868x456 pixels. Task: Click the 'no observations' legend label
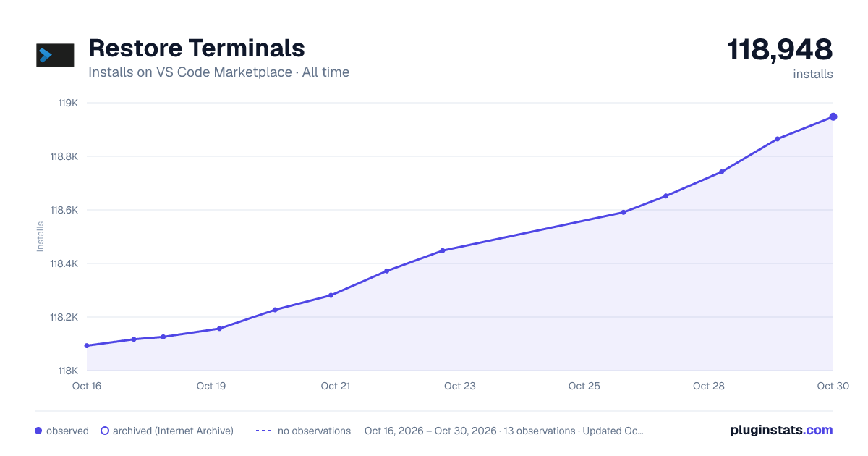(x=314, y=431)
